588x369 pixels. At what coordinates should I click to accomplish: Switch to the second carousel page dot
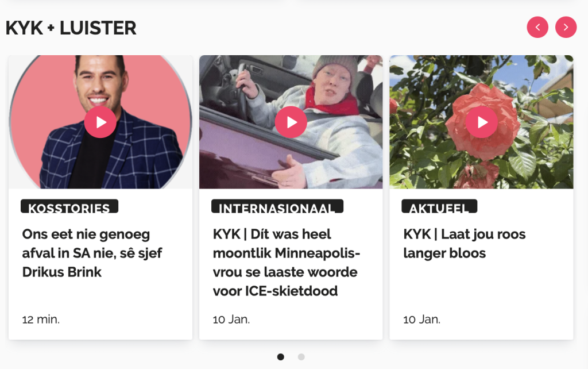point(301,357)
